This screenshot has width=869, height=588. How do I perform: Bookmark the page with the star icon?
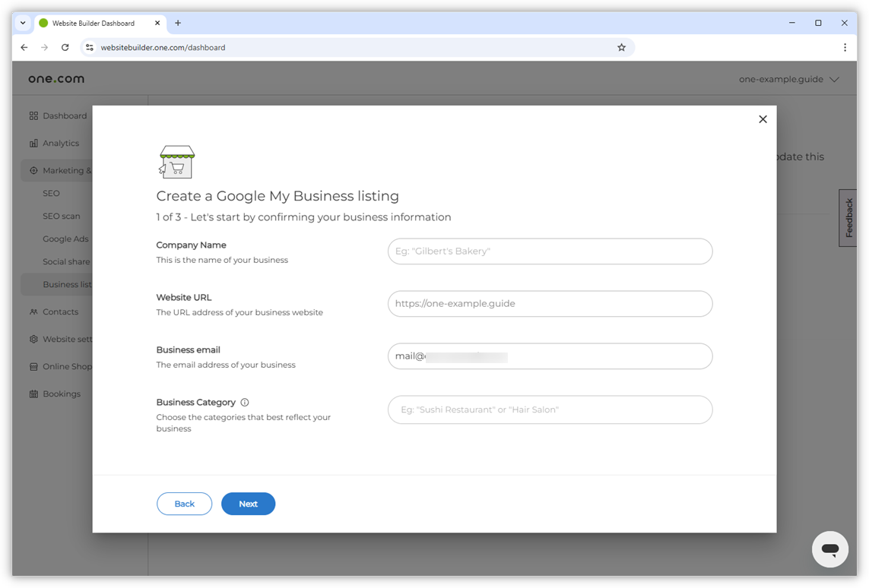[x=622, y=47]
